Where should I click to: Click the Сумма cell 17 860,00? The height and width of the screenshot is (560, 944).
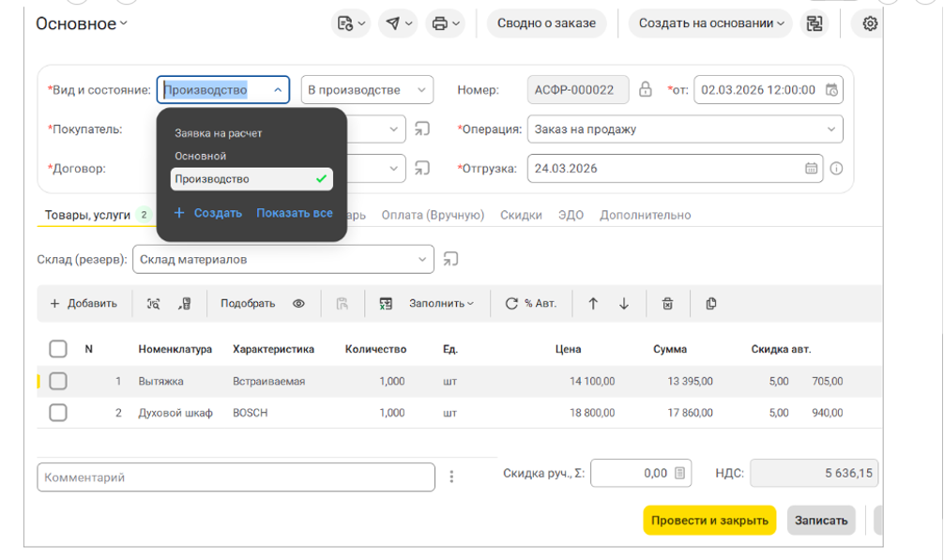[690, 414]
